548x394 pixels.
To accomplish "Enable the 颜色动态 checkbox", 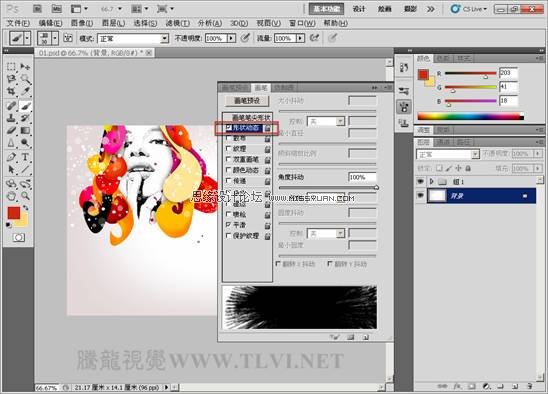I will pos(229,170).
